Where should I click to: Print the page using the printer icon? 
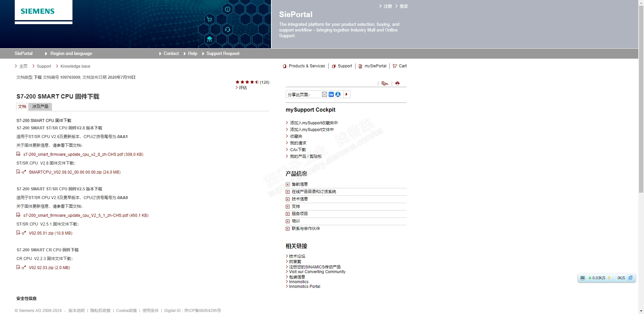(x=397, y=83)
